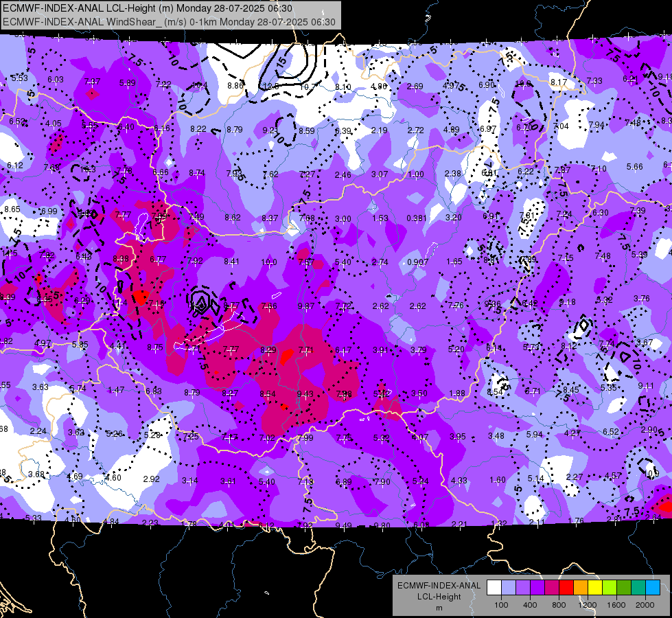Select the dark green legend swatch right of 1600
Screen dimensions: 672x618
(x=624, y=588)
